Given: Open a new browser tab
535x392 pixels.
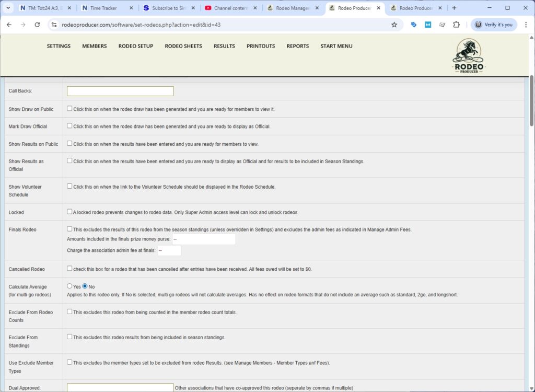Looking at the screenshot, I should pyautogui.click(x=454, y=8).
